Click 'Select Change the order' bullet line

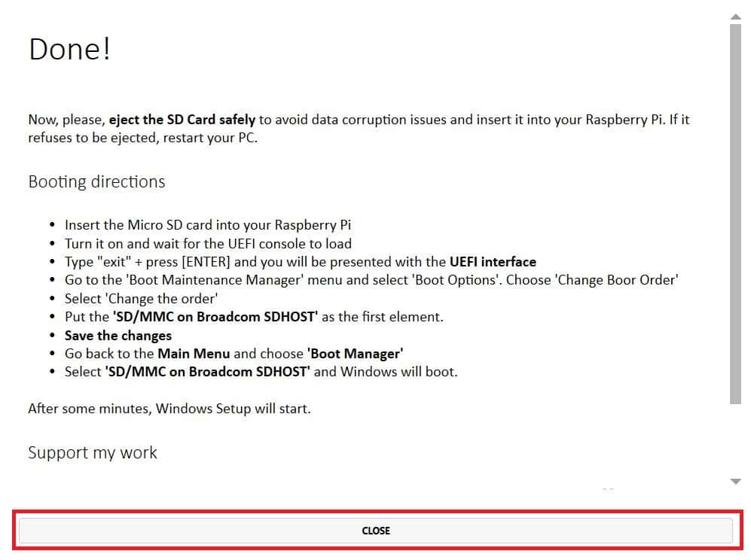click(142, 299)
